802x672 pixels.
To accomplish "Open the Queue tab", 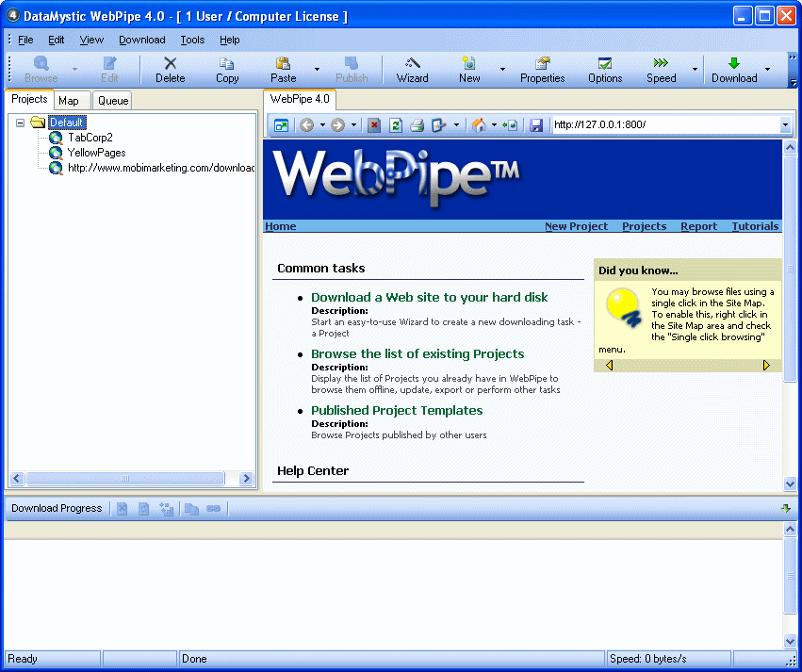I will (x=112, y=100).
